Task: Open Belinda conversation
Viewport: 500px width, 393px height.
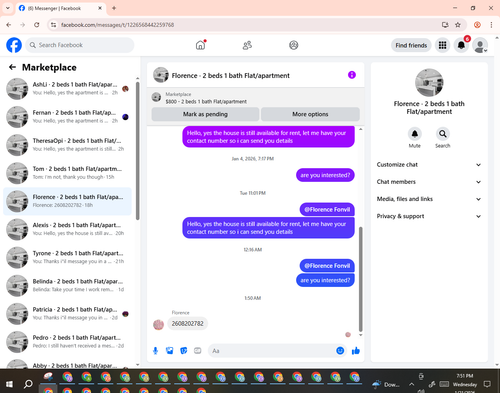Action: [68, 285]
